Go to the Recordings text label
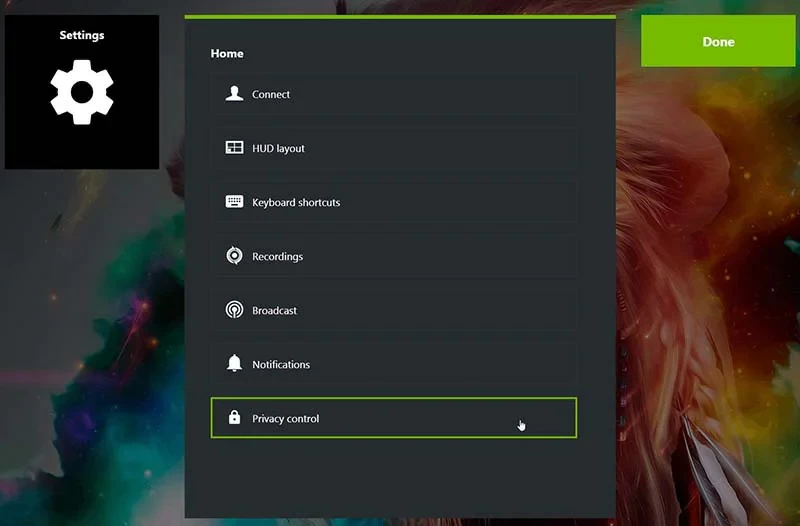 pyautogui.click(x=277, y=256)
